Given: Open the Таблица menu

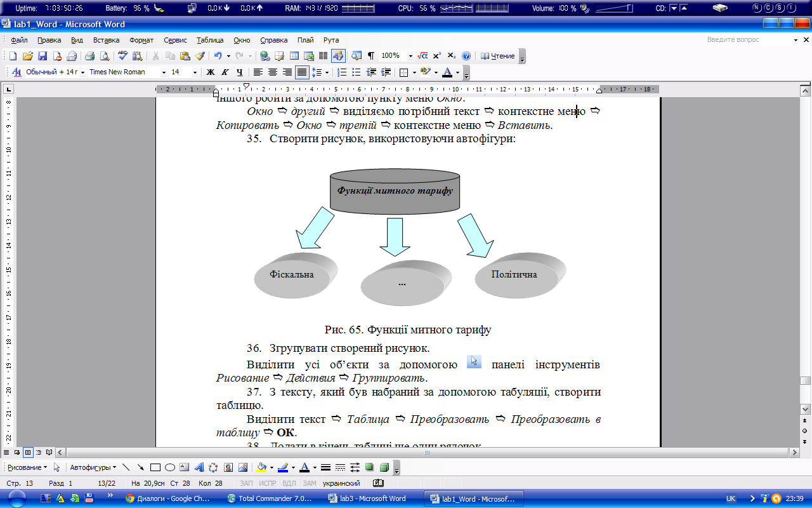Looking at the screenshot, I should tap(210, 40).
